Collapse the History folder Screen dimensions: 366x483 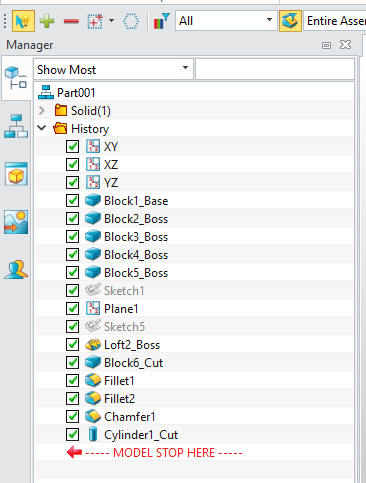tap(42, 128)
